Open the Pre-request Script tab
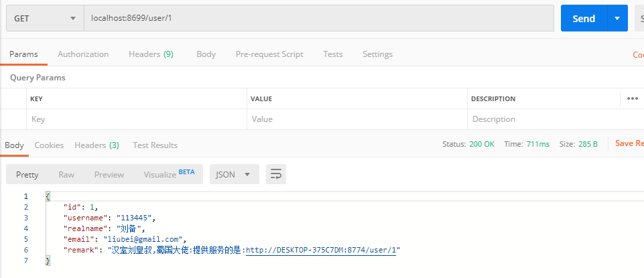The width and height of the screenshot is (644, 278). click(x=269, y=54)
